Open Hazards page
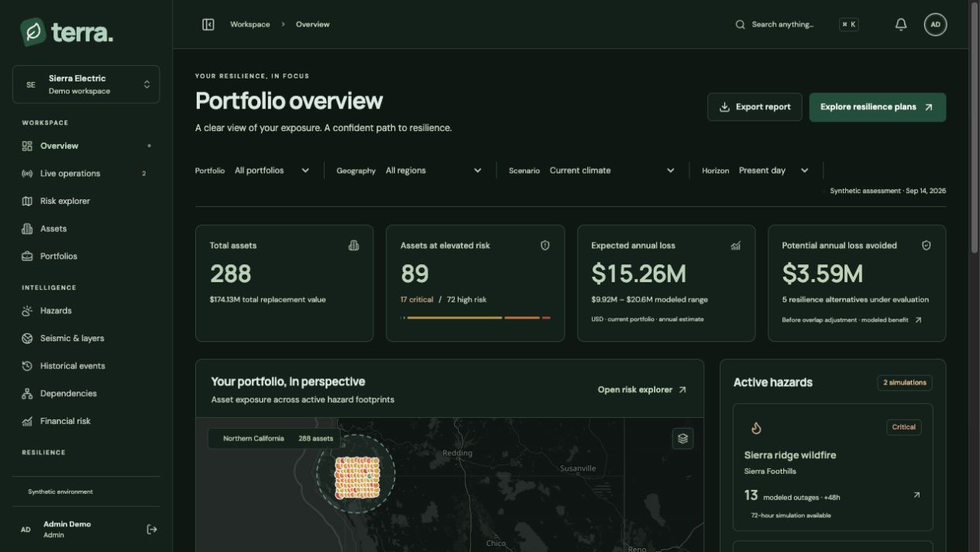Viewport: 980px width, 552px height. [86, 311]
